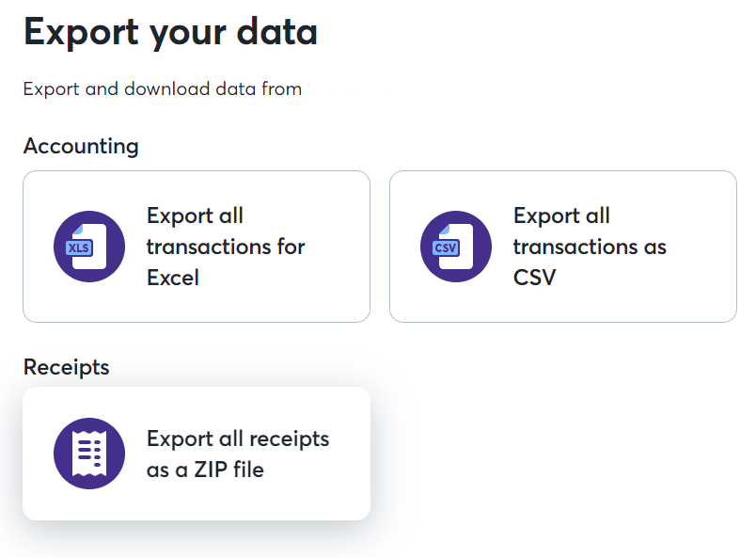Click the word "CSV" in the second card's label

pyautogui.click(x=534, y=278)
